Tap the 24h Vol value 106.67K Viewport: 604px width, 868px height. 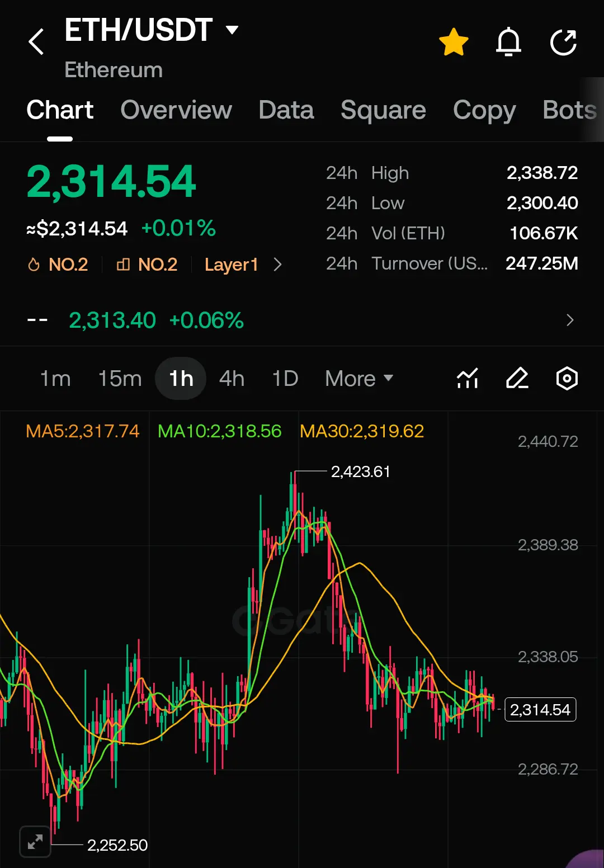pyautogui.click(x=544, y=233)
